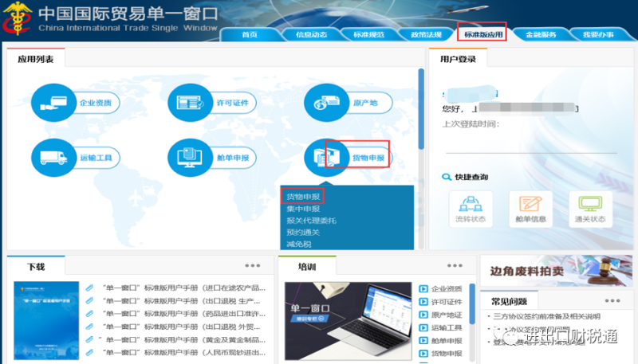Play the 运输工具 training video icon
The height and width of the screenshot is (364, 638).
coord(423,328)
